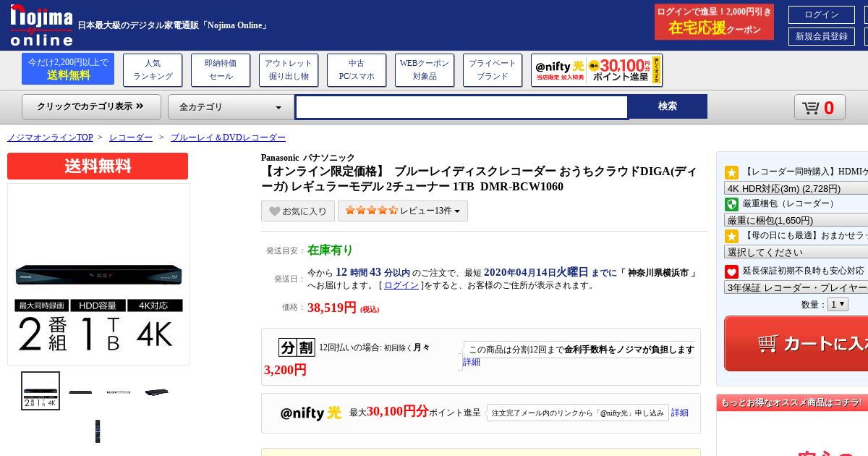Click the ログイン button in header
868x456 pixels.
pyautogui.click(x=822, y=14)
